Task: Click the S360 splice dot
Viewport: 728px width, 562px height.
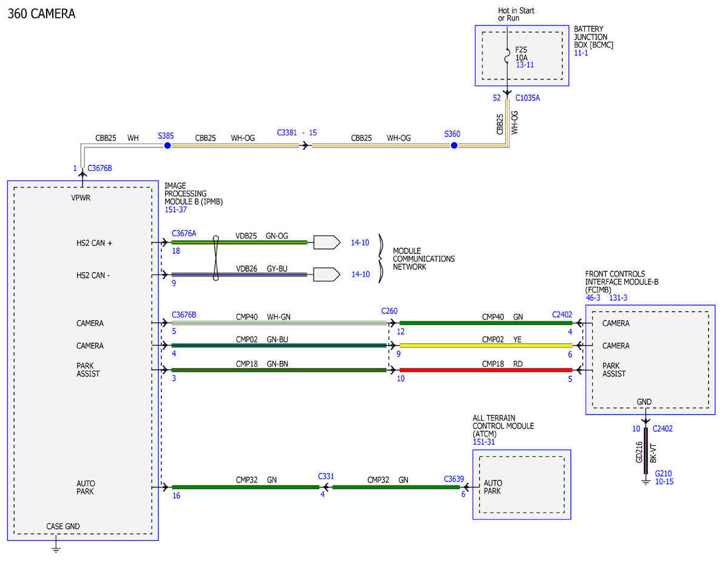Action: pyautogui.click(x=454, y=146)
